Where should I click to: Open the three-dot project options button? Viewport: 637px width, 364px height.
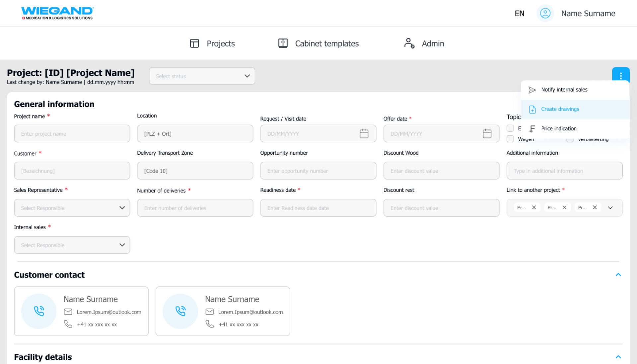(x=620, y=75)
